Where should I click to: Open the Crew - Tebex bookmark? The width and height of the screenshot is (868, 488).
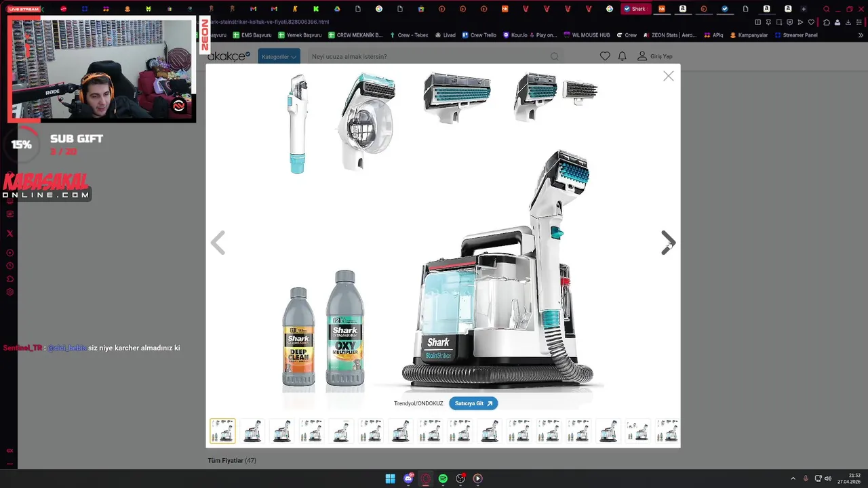click(x=409, y=35)
